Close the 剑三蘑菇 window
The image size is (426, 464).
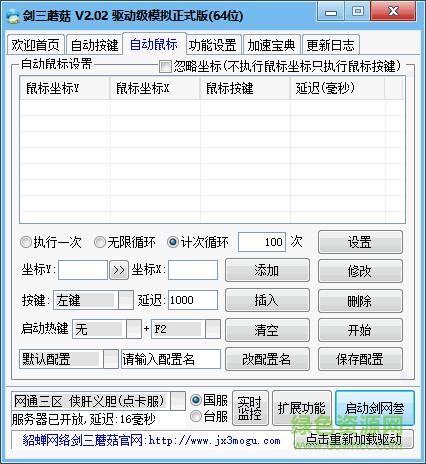tap(393, 11)
